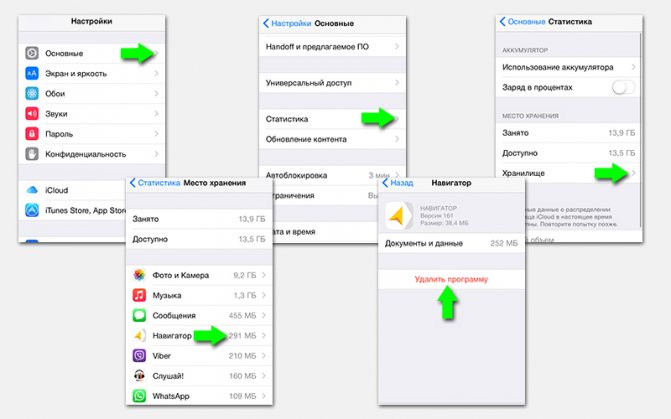Go back via the Назад link
The width and height of the screenshot is (671, 419).
tap(398, 183)
